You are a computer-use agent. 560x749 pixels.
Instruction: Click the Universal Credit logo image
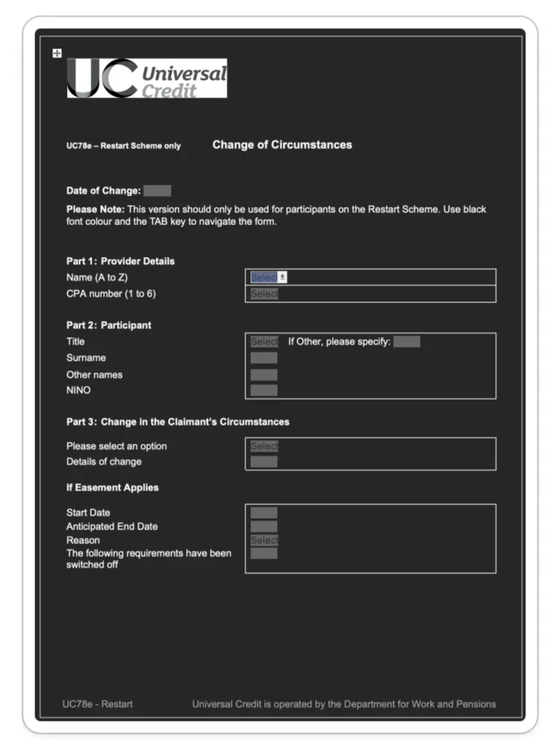click(147, 79)
